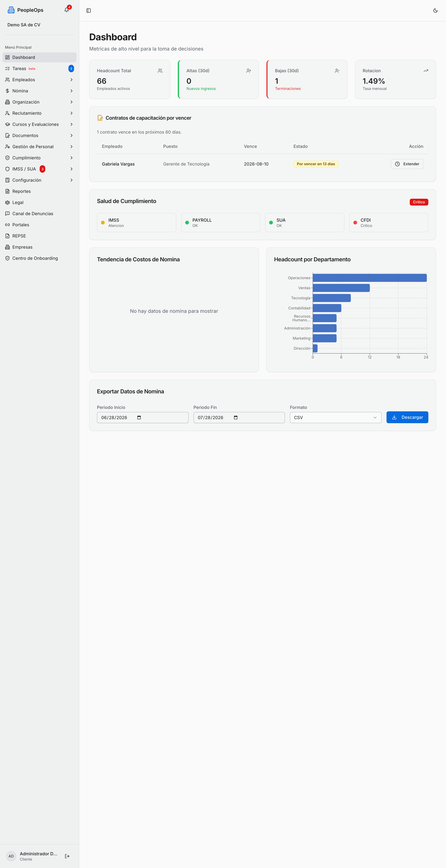
Task: Open the notifications bell
Action: tap(67, 10)
